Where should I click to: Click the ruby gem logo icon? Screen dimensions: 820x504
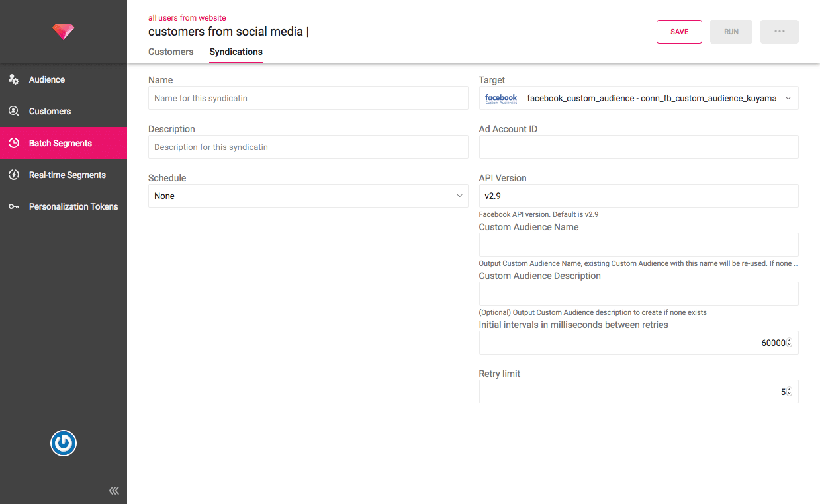(x=64, y=31)
